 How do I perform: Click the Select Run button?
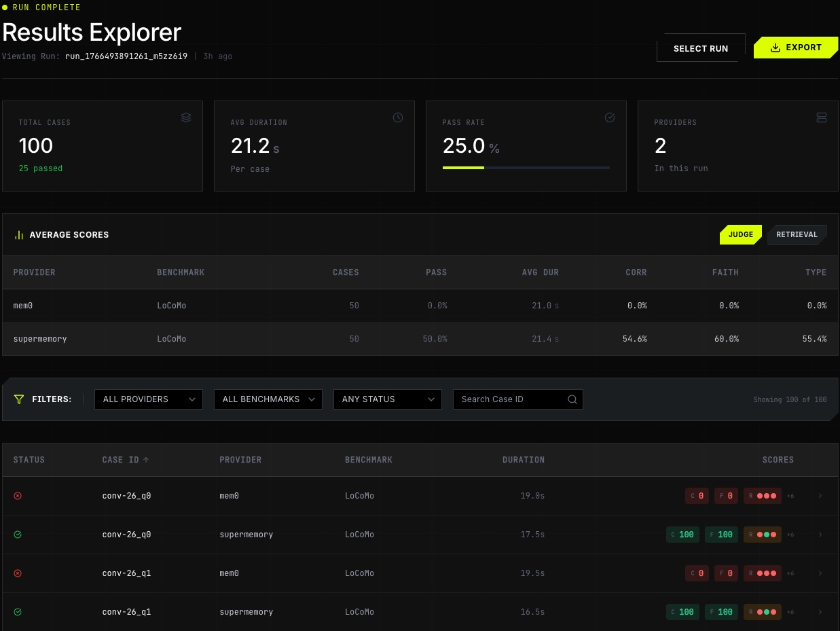tap(701, 48)
